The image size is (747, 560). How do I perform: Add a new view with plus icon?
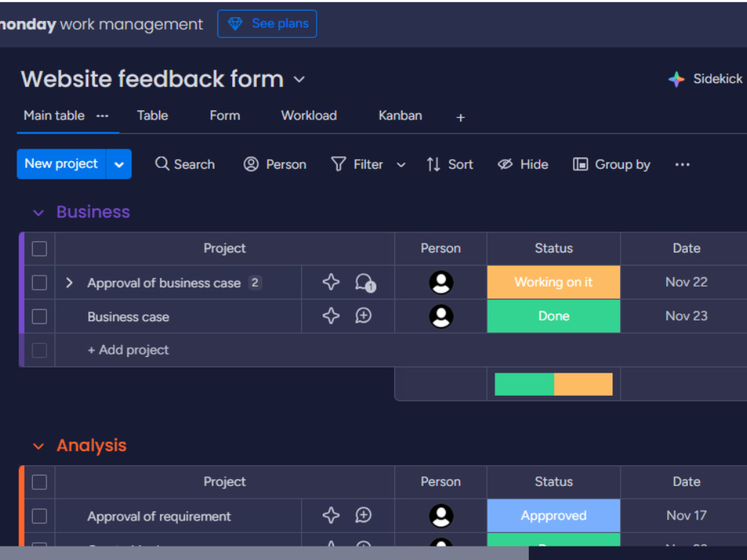click(460, 118)
